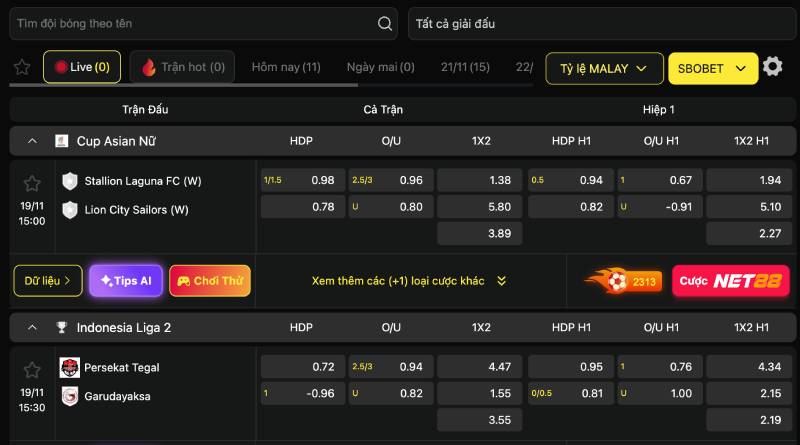
Task: Click the Cược NET88 button
Action: (x=730, y=281)
